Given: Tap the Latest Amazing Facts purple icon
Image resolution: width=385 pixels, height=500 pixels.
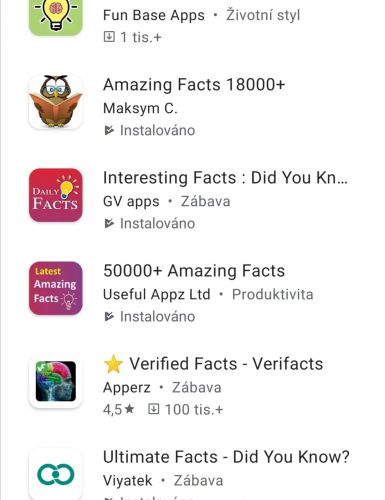Looking at the screenshot, I should [56, 288].
